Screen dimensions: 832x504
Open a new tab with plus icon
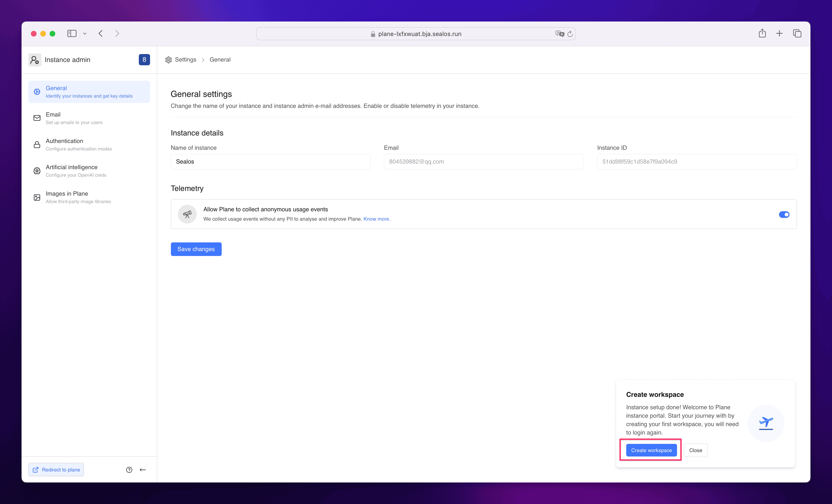click(779, 33)
